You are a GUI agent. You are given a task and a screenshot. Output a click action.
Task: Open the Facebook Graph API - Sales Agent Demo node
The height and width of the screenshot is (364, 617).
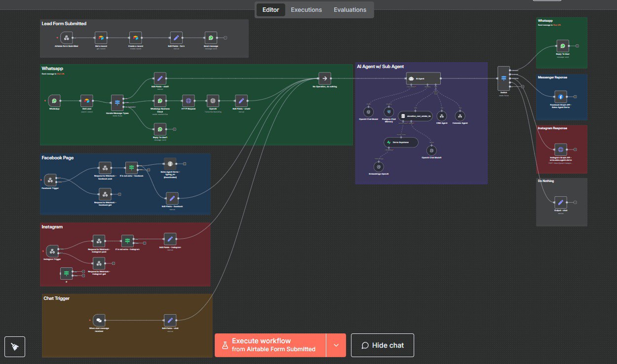point(560,97)
